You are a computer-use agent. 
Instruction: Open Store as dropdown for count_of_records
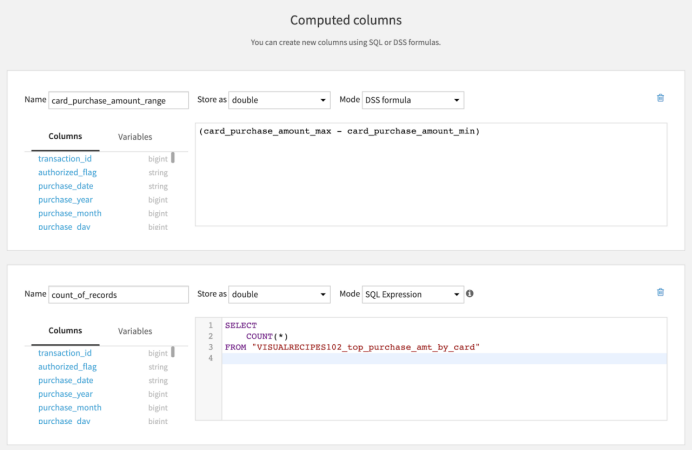click(279, 294)
